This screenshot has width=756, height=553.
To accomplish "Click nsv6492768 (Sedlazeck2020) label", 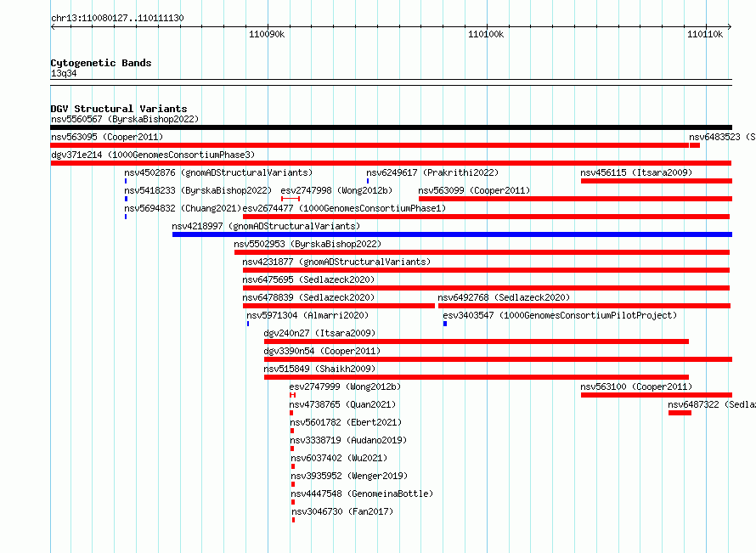I will [504, 297].
